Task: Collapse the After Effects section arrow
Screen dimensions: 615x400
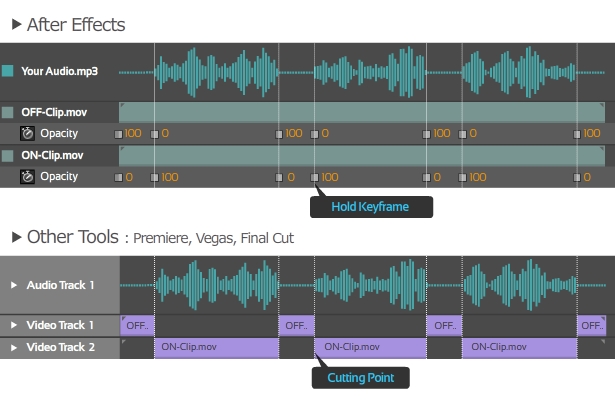Action: click(16, 24)
